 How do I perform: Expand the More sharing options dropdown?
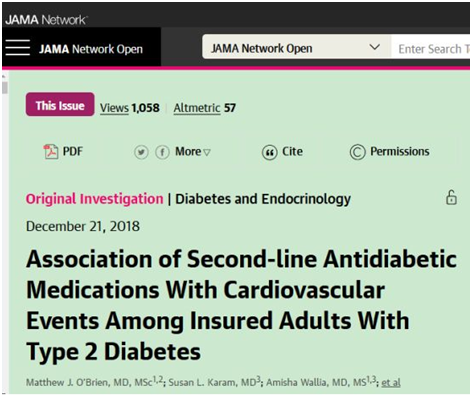(193, 152)
